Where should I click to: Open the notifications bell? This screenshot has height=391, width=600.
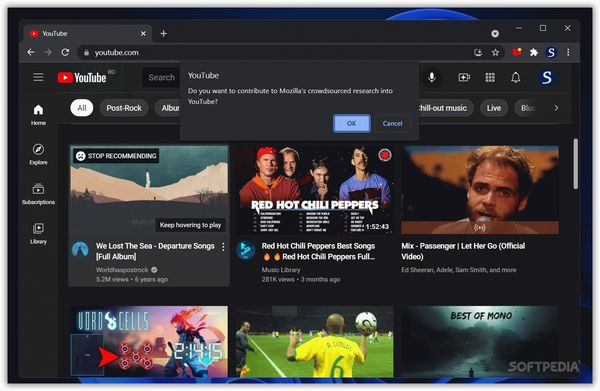516,78
